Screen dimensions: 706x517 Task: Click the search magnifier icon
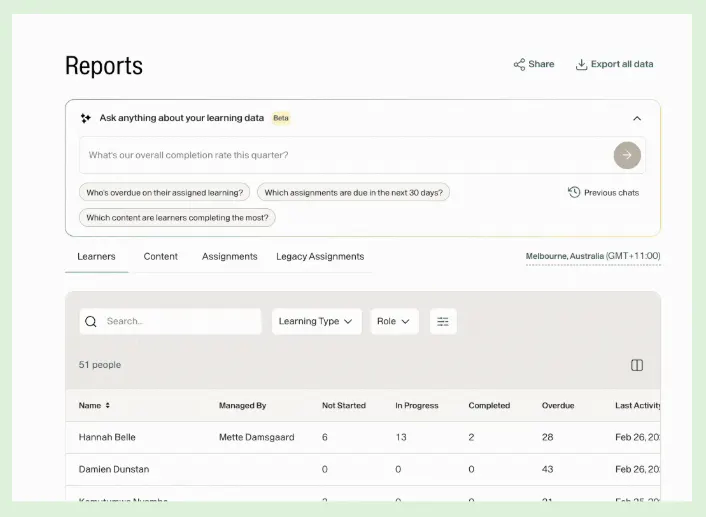[x=91, y=321]
